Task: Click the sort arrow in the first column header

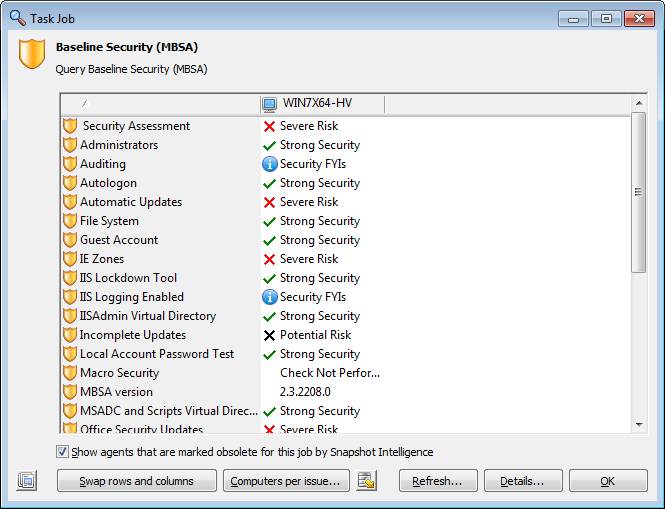Action: pos(86,103)
